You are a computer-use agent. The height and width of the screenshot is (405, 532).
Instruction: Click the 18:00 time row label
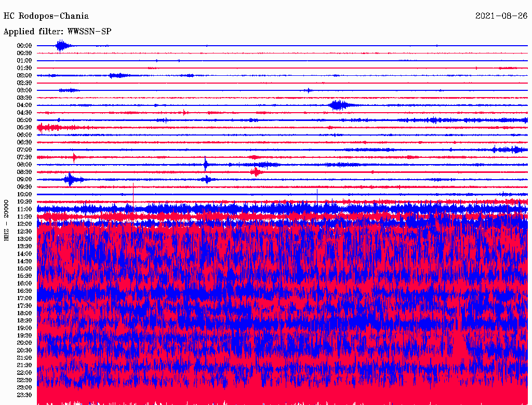(x=24, y=314)
